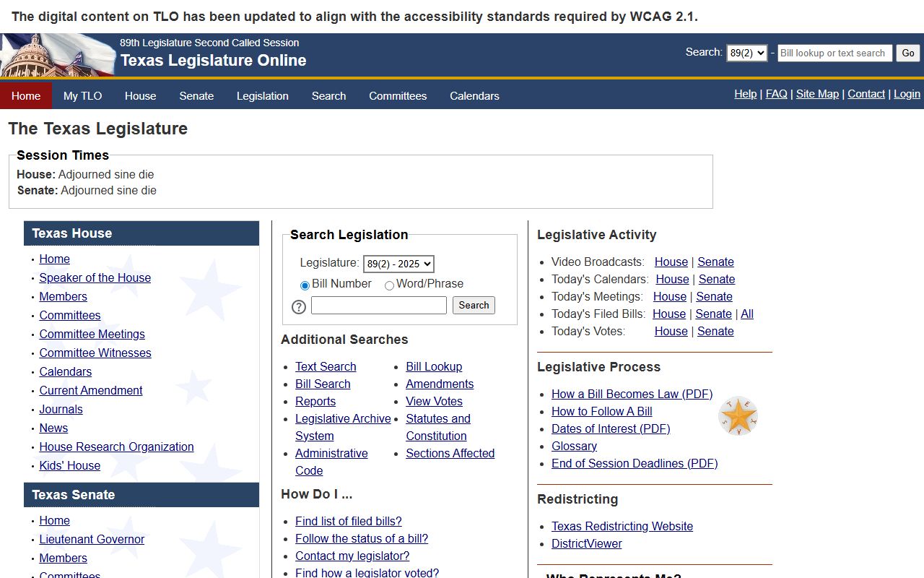Click the help question mark icon
The image size is (924, 578).
[x=299, y=307]
